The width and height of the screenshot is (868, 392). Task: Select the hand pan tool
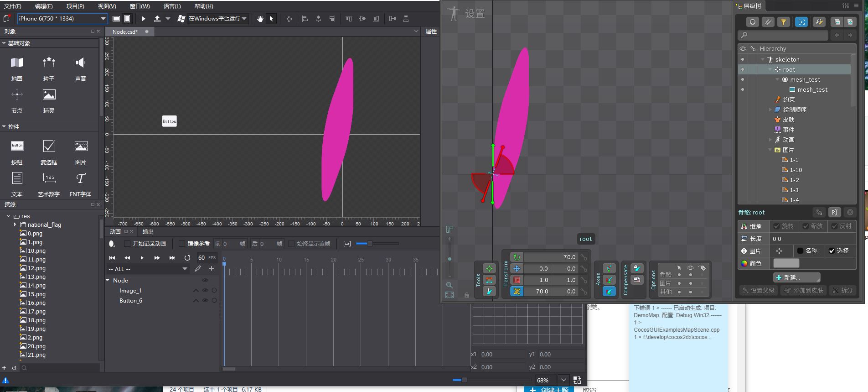tap(260, 19)
